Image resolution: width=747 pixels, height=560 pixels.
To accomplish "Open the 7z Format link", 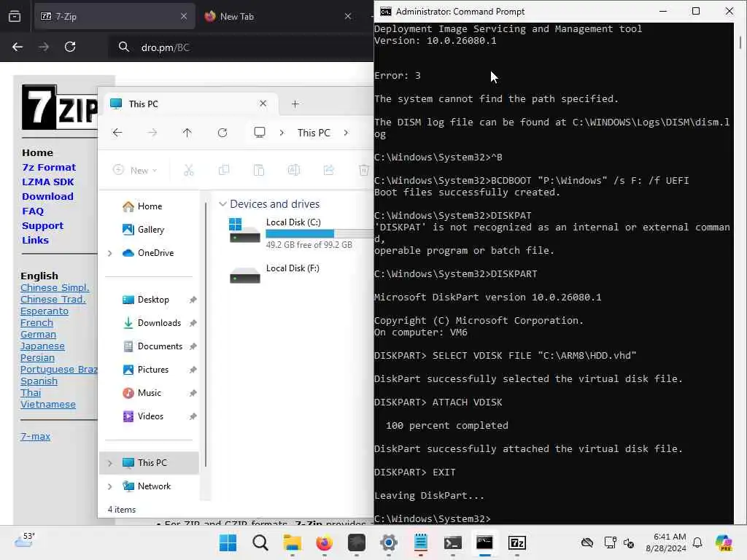I will (49, 167).
